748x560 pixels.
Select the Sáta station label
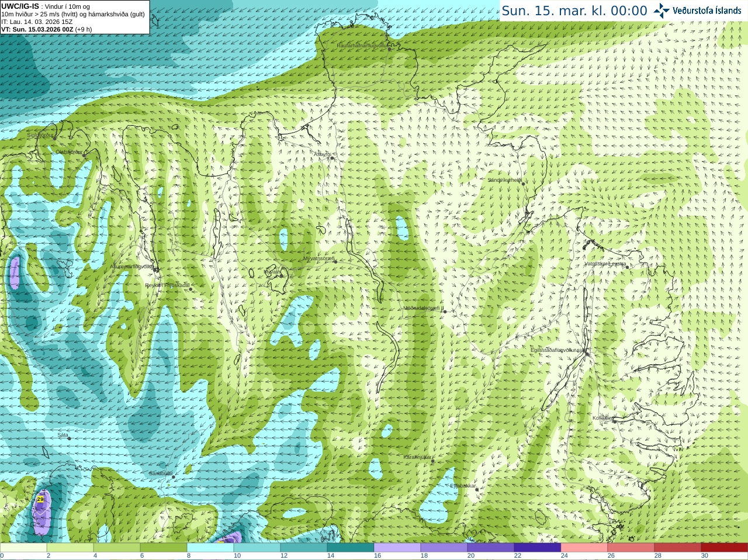63,435
